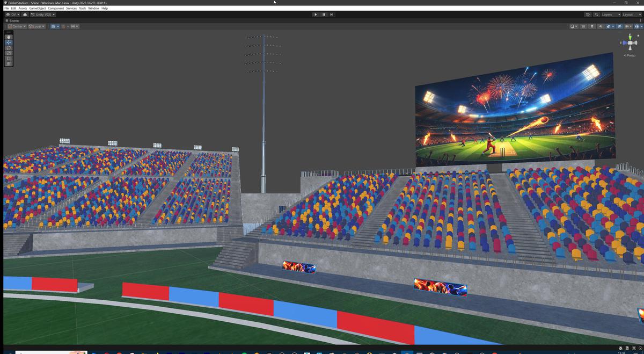Screen dimensions: 644x354
Task: Open the GameObject menu
Action: pos(38,8)
